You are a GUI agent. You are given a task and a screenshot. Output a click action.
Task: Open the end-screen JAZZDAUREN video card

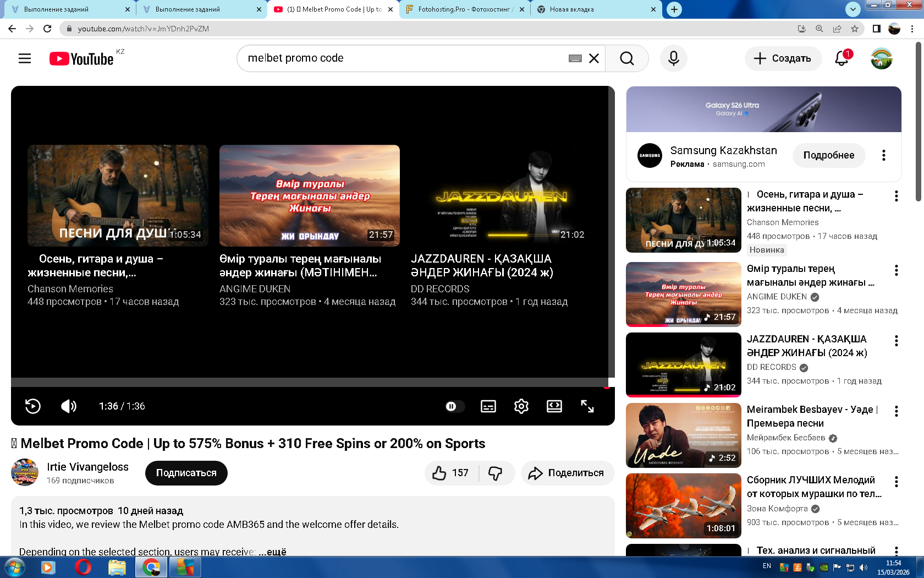pyautogui.click(x=501, y=226)
